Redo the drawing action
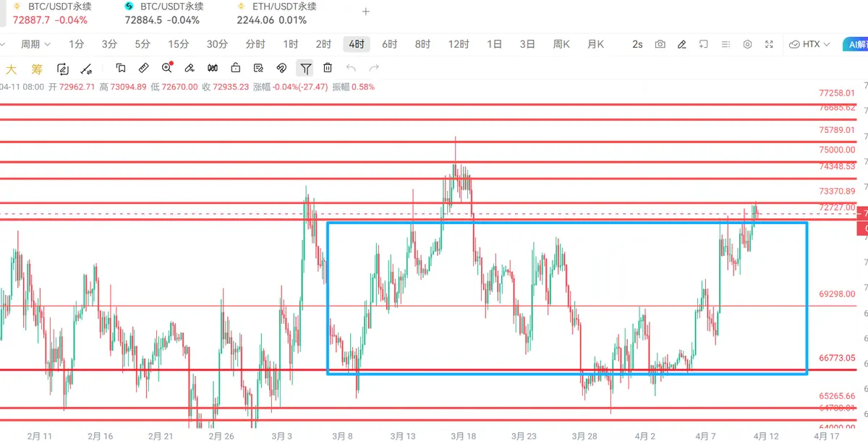 (374, 68)
